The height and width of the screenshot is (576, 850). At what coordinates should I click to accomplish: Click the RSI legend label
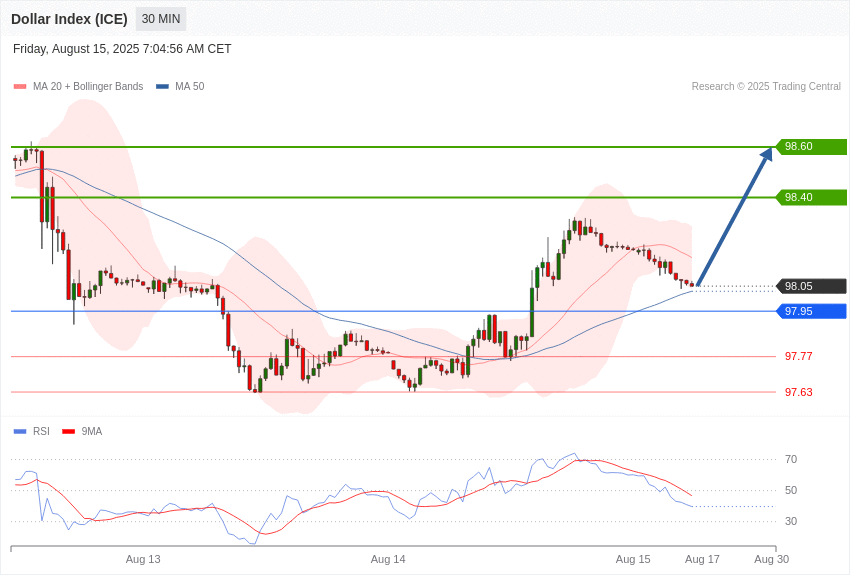tap(41, 431)
